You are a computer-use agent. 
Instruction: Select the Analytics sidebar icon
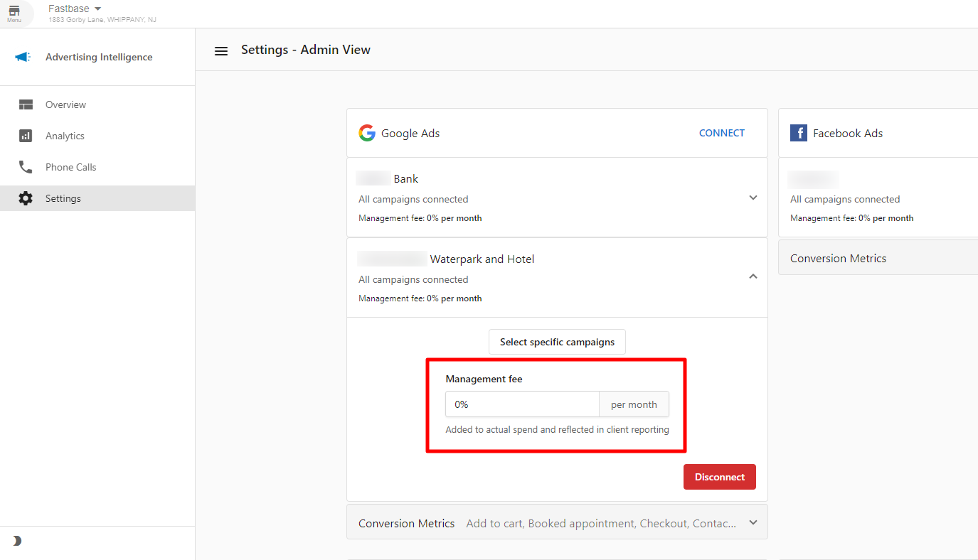(x=26, y=136)
